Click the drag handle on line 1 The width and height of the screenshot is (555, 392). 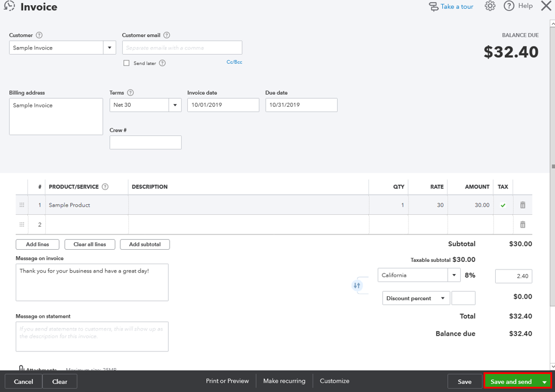22,205
